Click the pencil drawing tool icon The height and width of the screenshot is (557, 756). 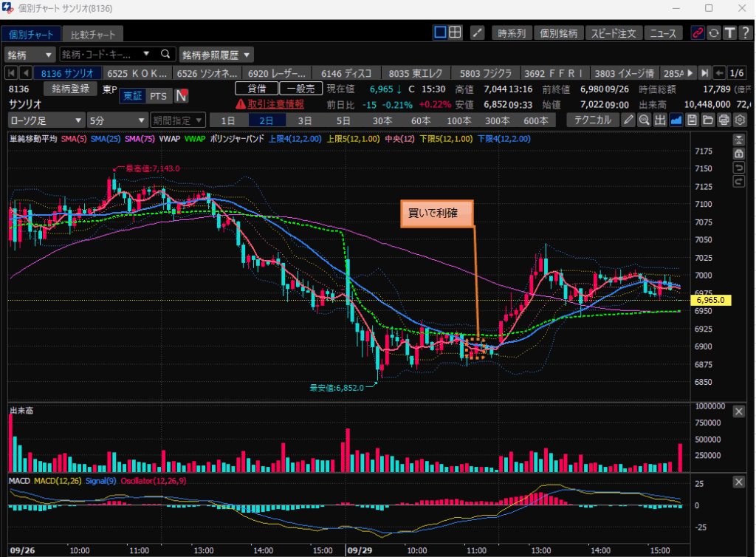pos(628,120)
